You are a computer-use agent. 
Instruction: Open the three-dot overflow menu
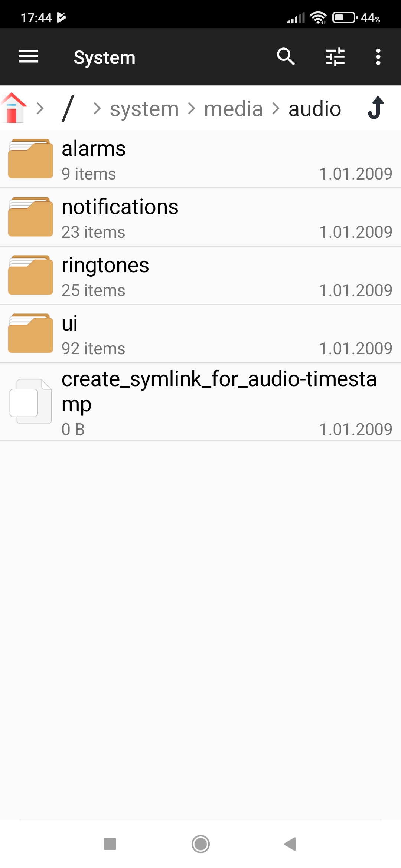click(378, 57)
